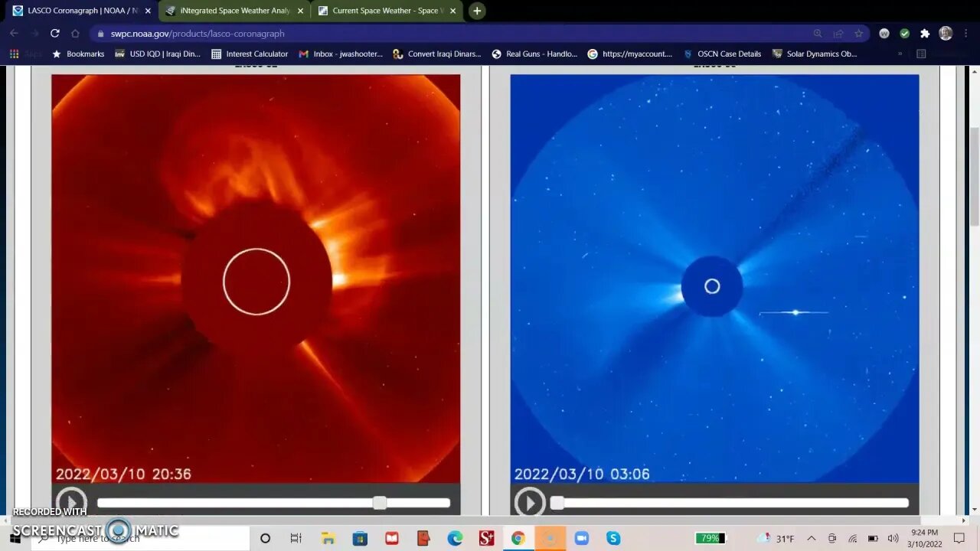The image size is (980, 551).
Task: Expand the hidden bookmarks overflow chevron
Action: (900, 54)
